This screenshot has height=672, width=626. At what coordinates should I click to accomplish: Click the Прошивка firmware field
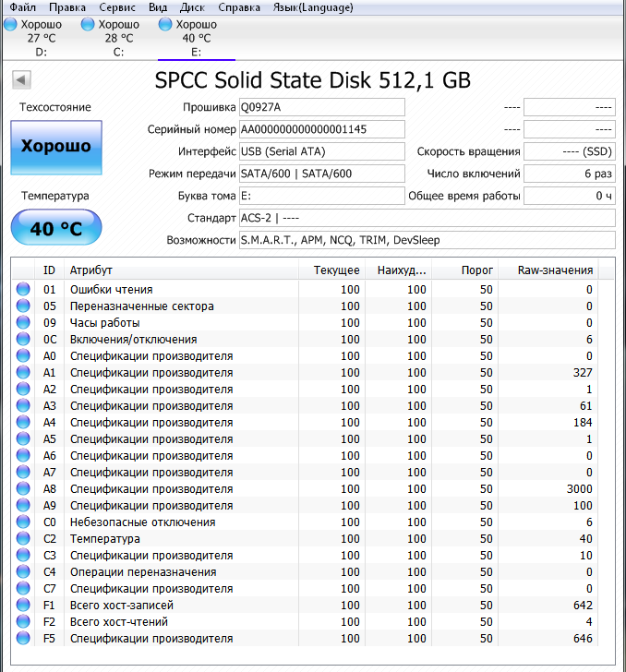click(321, 107)
